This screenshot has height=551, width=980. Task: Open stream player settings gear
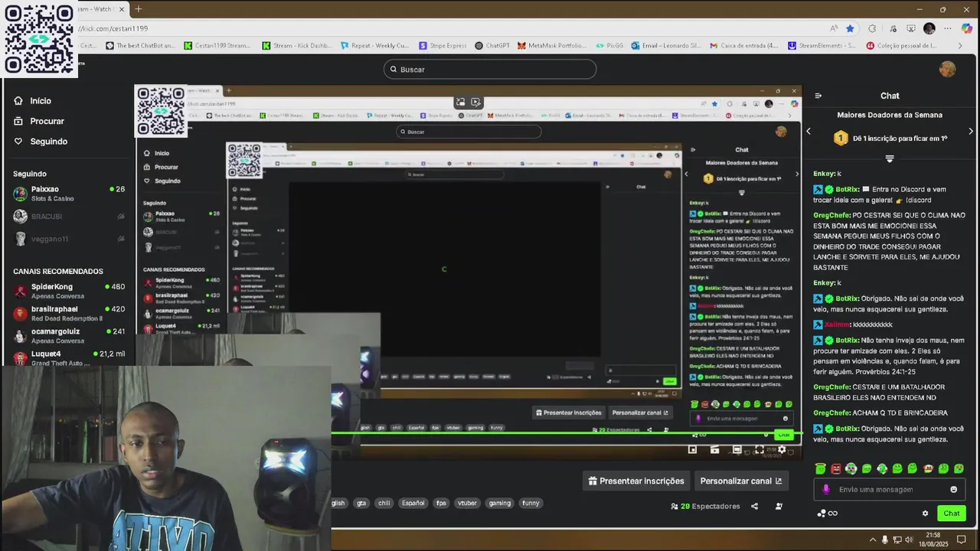[x=782, y=450]
